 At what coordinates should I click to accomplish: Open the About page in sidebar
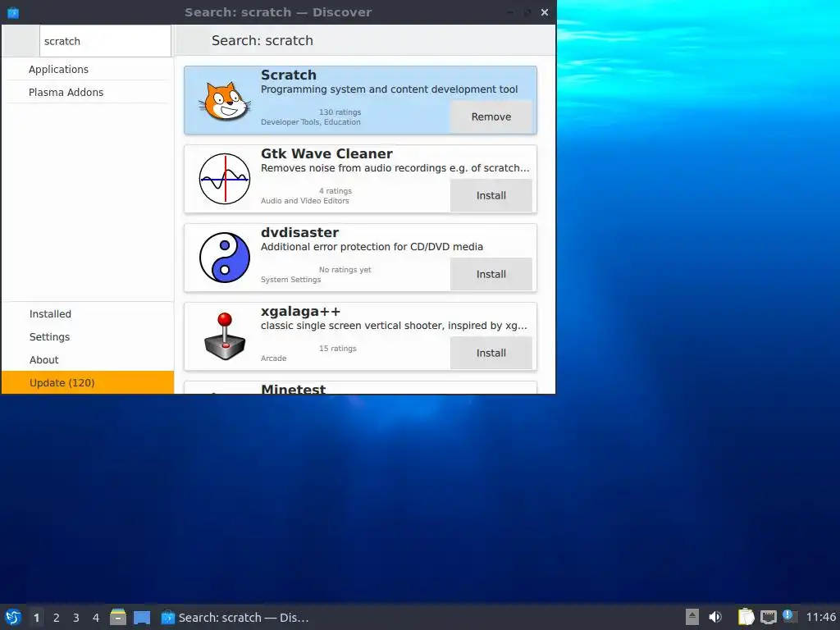pyautogui.click(x=88, y=360)
